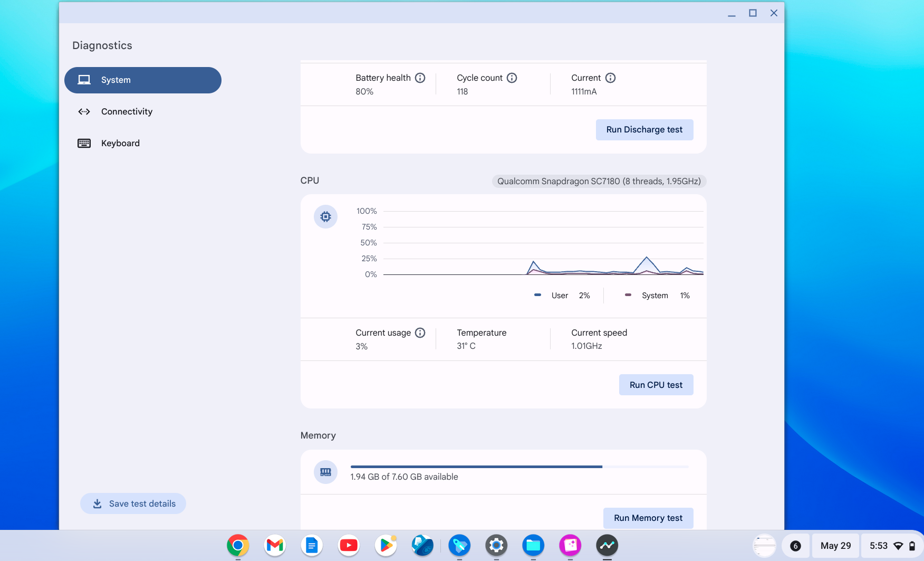Open the notification counter showing 6

(x=795, y=546)
